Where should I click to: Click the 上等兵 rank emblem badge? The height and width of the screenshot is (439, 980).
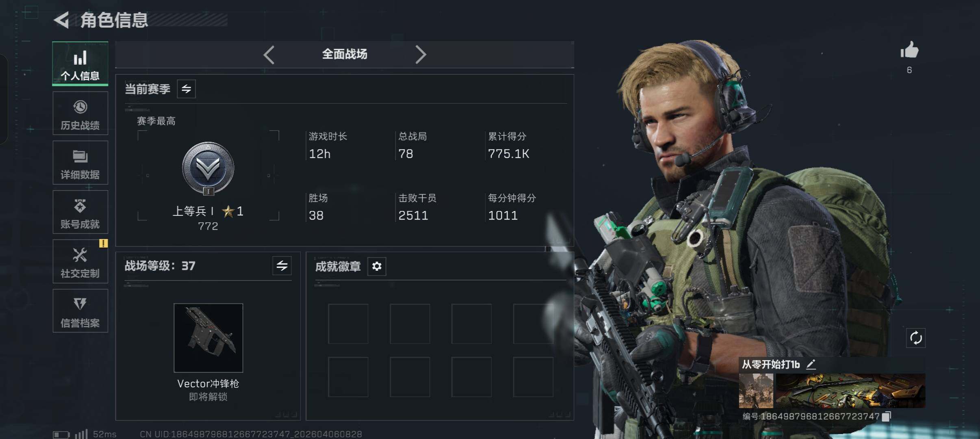coord(208,168)
